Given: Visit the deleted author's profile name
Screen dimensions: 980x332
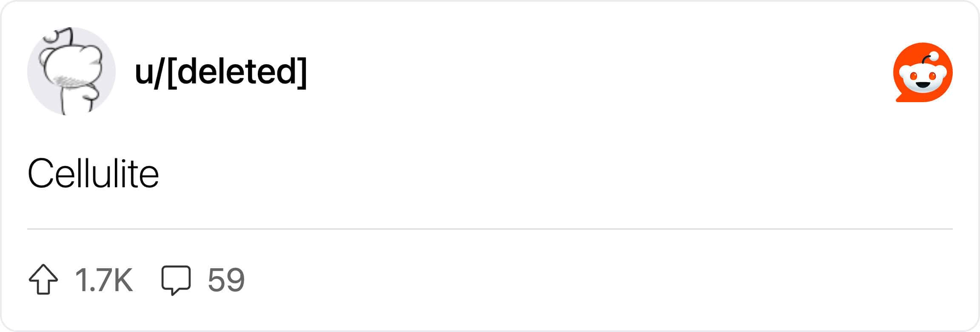Looking at the screenshot, I should [221, 72].
